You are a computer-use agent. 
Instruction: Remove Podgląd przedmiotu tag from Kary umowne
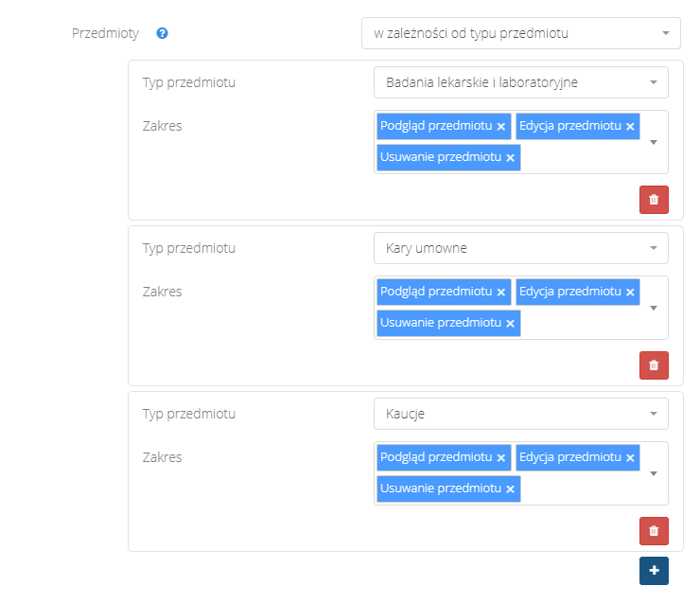[501, 292]
